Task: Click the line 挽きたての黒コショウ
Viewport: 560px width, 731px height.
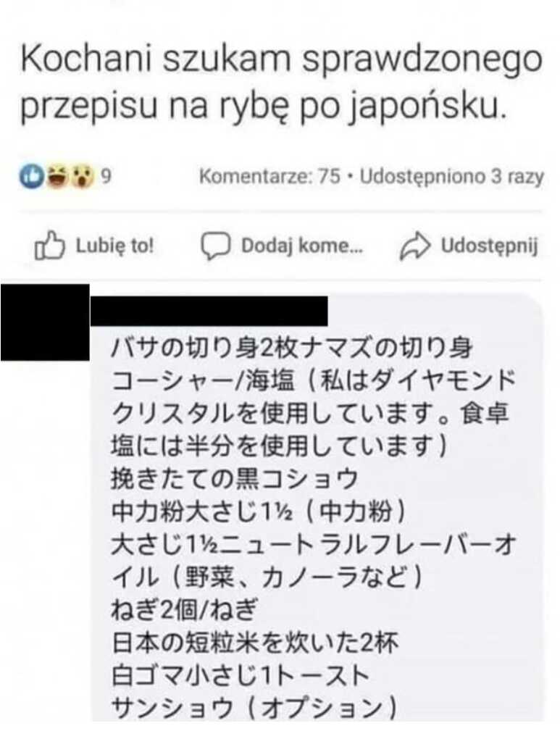Action: 235,479
